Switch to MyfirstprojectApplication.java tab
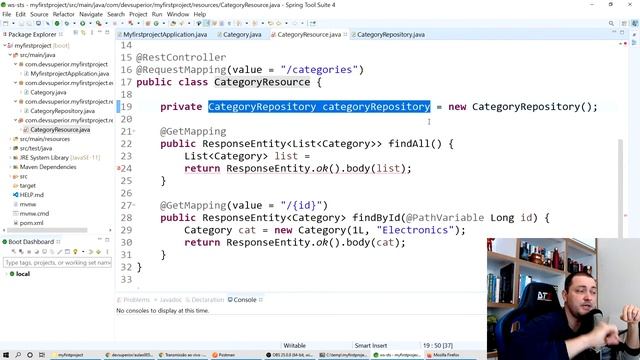The image size is (640, 360). [x=162, y=35]
